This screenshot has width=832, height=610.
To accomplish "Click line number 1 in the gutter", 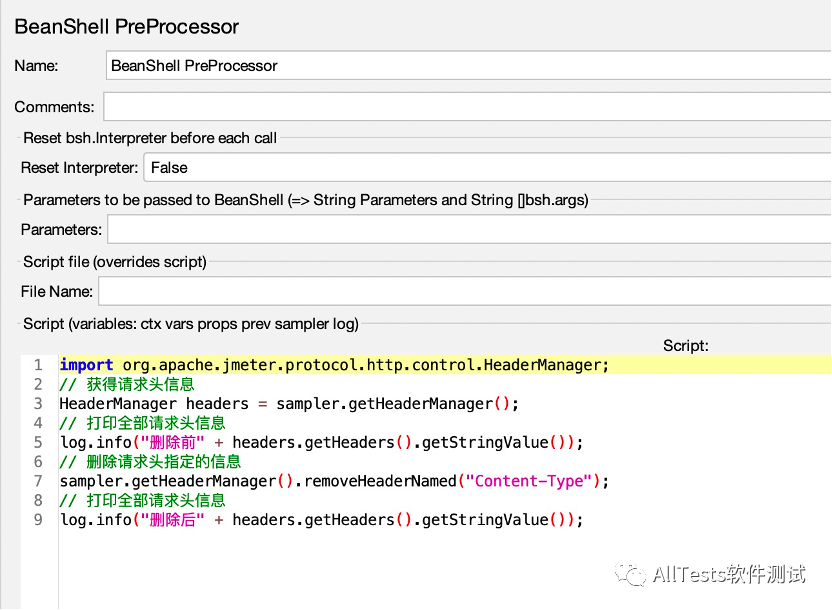I will [x=38, y=365].
